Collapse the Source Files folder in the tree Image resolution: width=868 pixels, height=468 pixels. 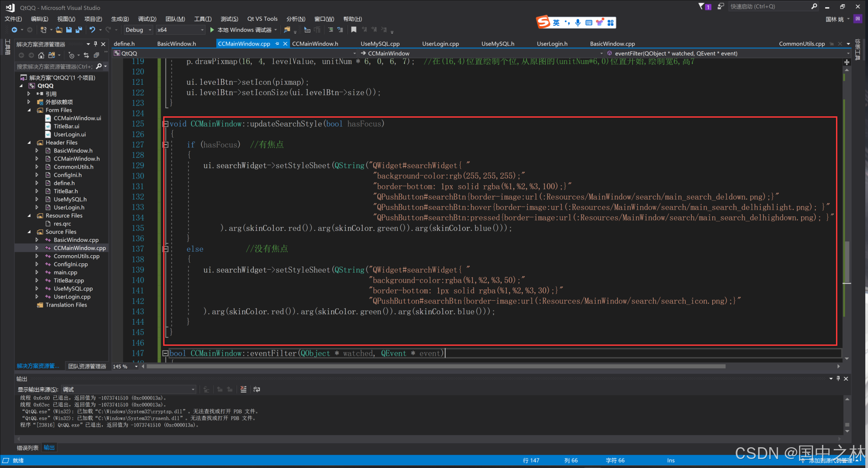29,232
